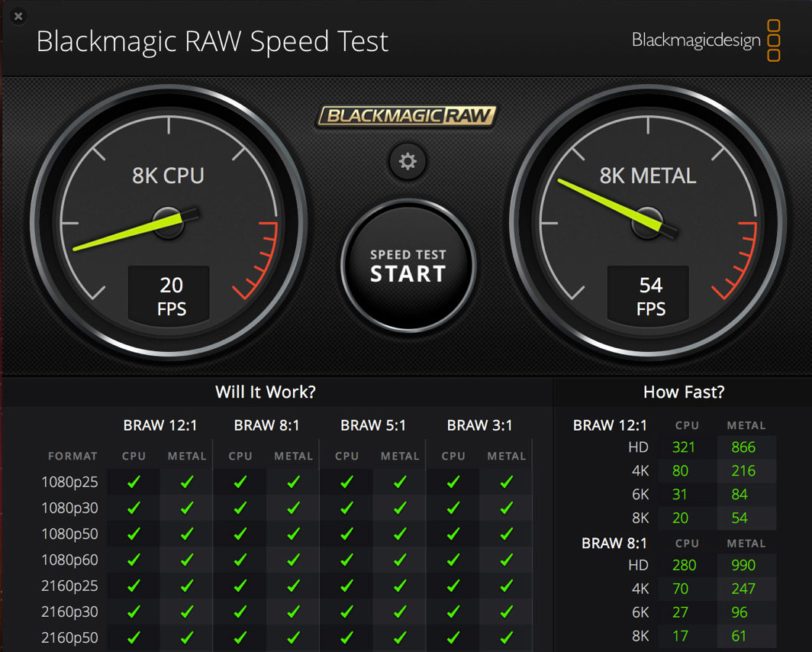Click the 1080p50 BRAW 5:1 CPU checkmark
The width and height of the screenshot is (812, 652).
pos(347,534)
